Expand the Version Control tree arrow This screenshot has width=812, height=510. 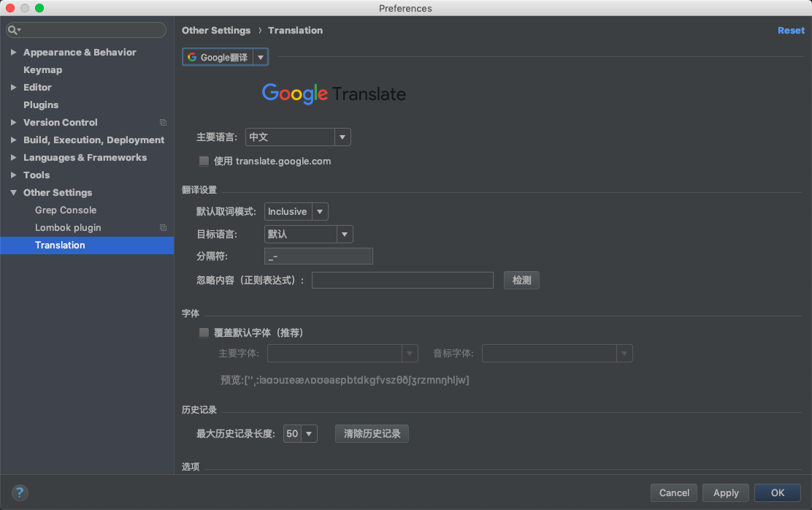13,122
